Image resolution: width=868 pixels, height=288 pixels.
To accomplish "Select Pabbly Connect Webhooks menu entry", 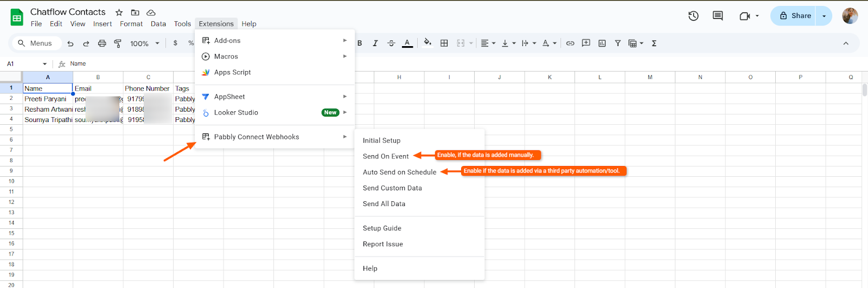I will point(275,137).
